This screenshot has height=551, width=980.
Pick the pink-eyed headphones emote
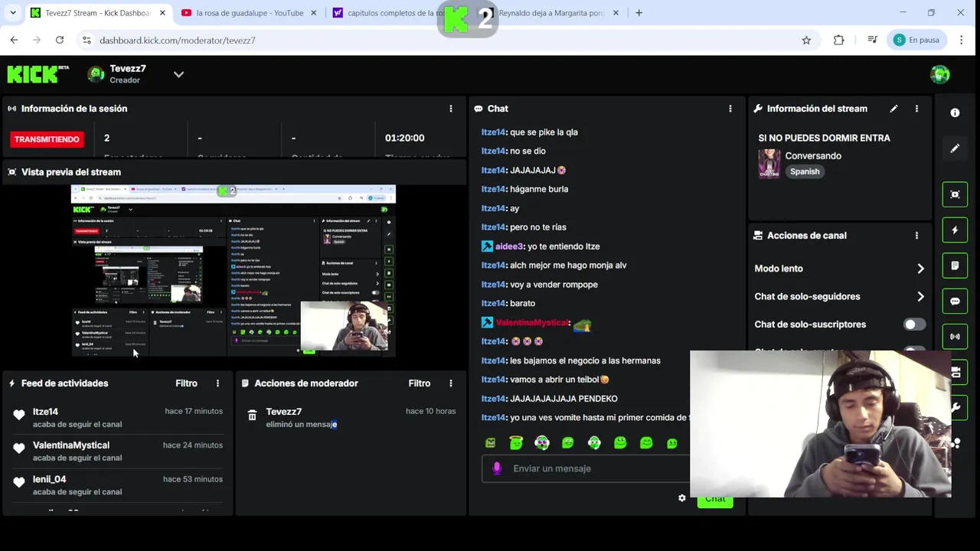click(x=542, y=442)
